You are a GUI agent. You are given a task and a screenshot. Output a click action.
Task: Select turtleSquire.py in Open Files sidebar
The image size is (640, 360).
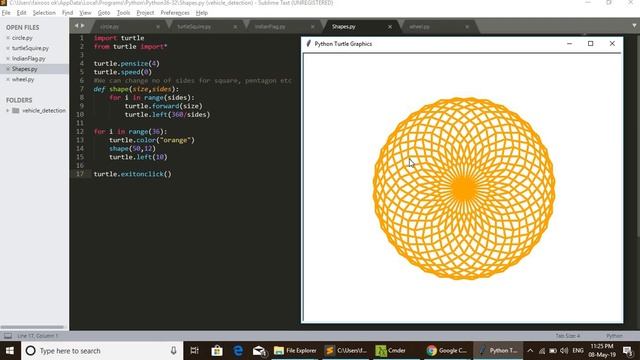click(x=30, y=48)
